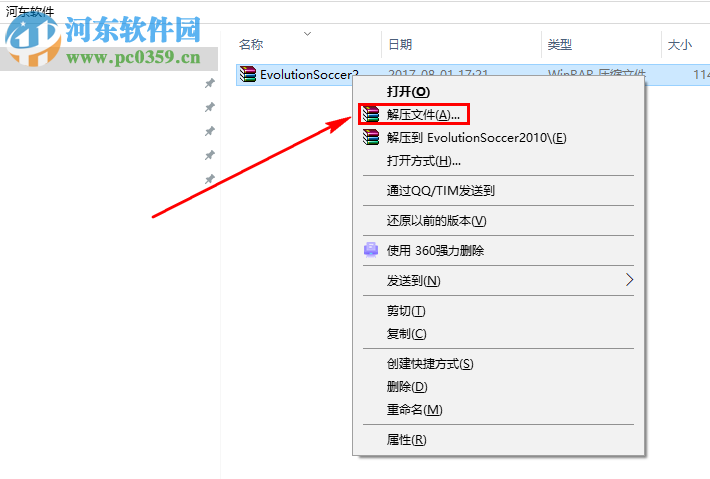Click WinRAR icon beside 解压到 EvolutionSoccer2010
The height and width of the screenshot is (479, 710).
pyautogui.click(x=371, y=137)
